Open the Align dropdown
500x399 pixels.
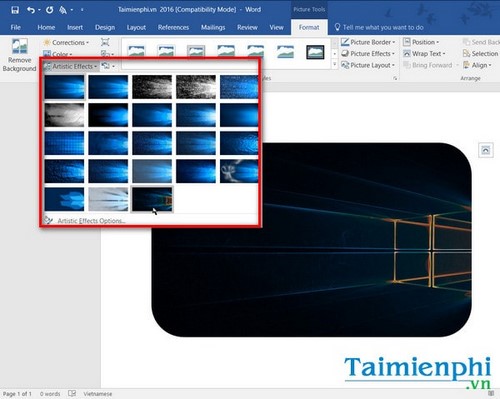click(x=477, y=65)
